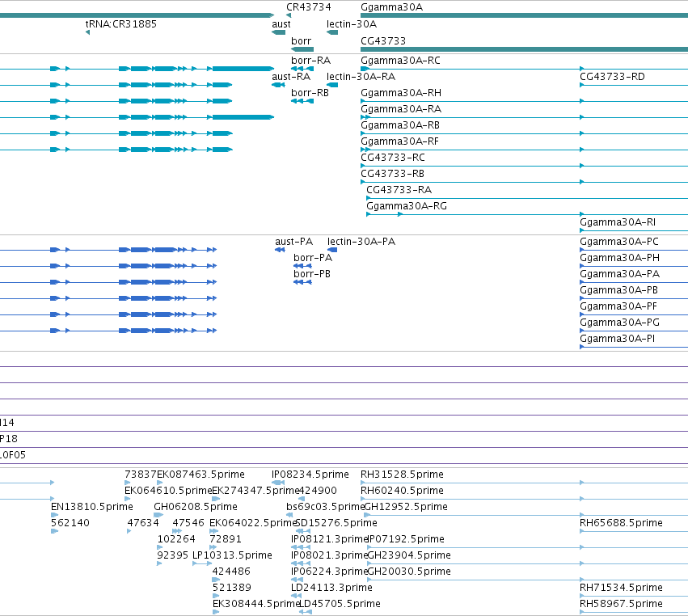Select the LD24113.3prime EST label
Viewport: 688px width, 616px height.
click(331, 588)
